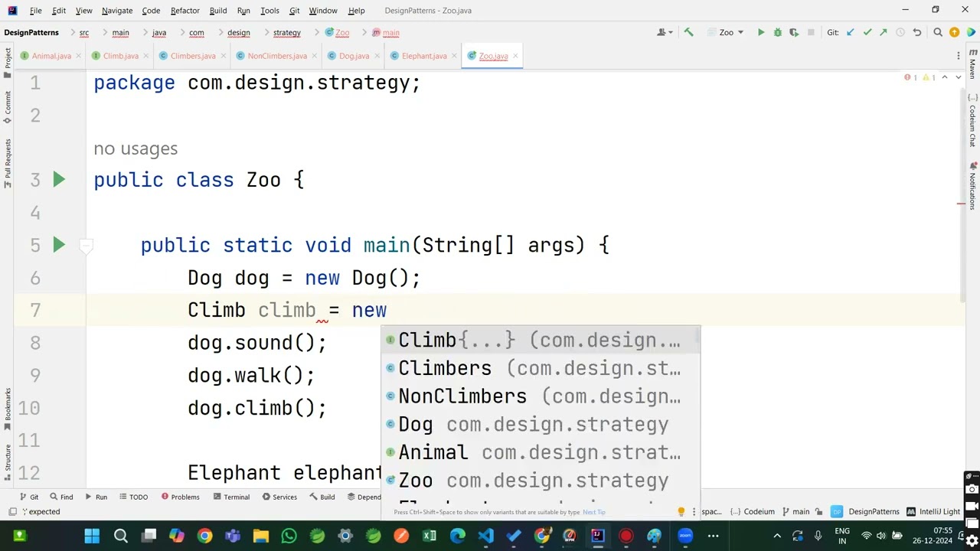Screen dimensions: 980x551
Task: Open Git branch 'main' widget in status bar
Action: pos(795,511)
